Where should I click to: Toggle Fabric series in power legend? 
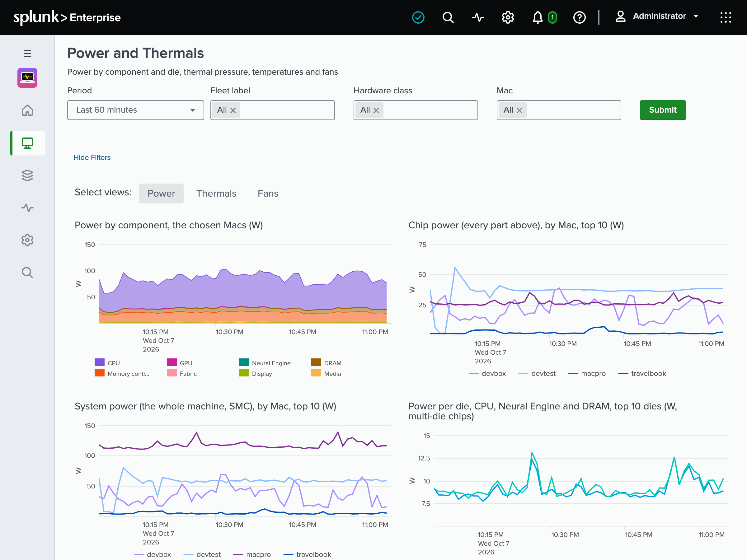tap(182, 374)
